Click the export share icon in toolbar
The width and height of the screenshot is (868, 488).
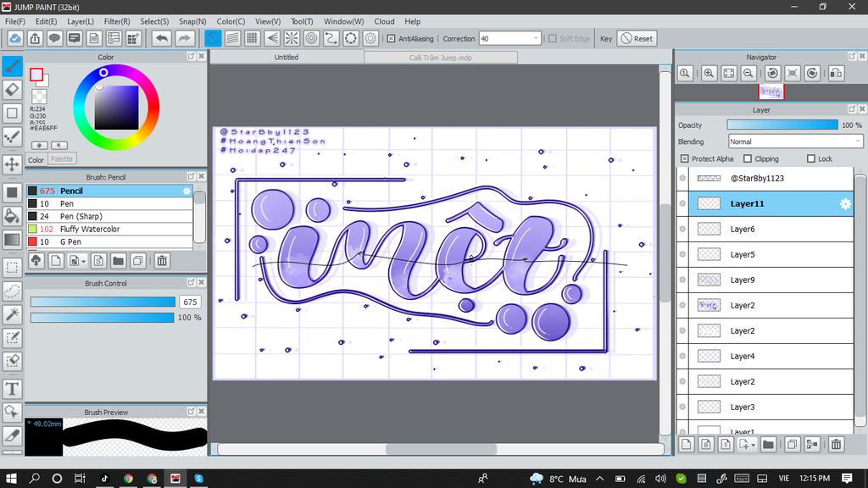[x=35, y=38]
